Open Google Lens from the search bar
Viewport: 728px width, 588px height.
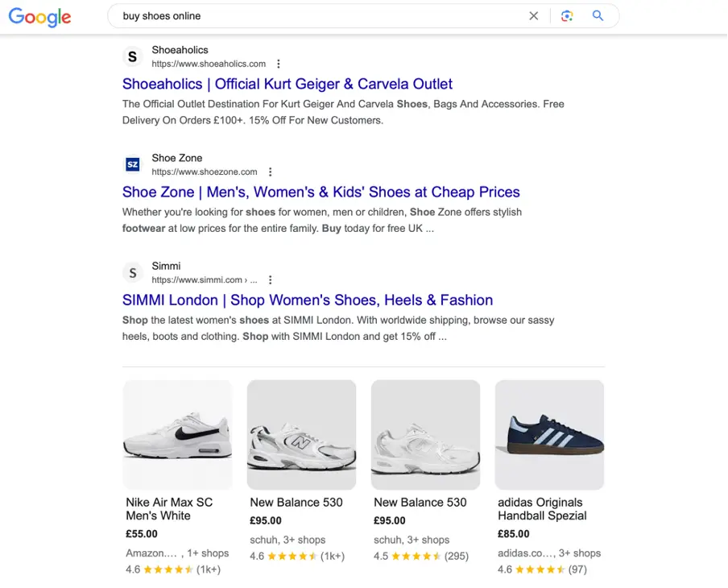(x=567, y=15)
